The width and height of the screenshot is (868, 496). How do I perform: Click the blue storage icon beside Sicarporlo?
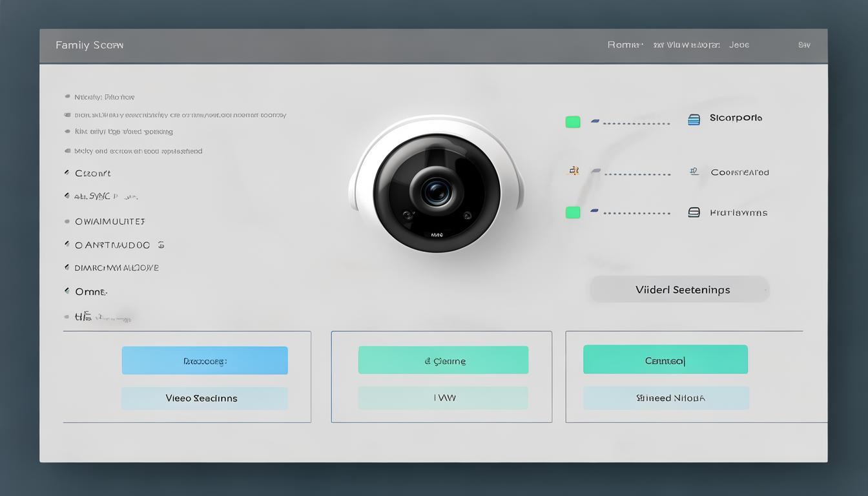pos(694,119)
